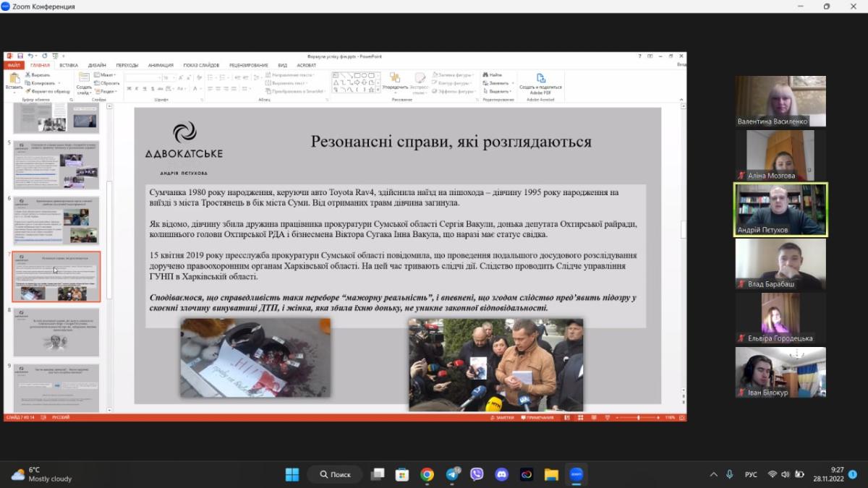Expand the shapes gallery more arrow
The width and height of the screenshot is (868, 488).
click(x=378, y=91)
